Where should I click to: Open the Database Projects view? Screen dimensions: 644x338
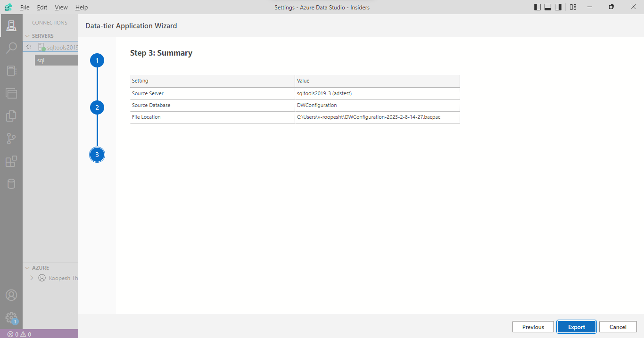pos(11,183)
